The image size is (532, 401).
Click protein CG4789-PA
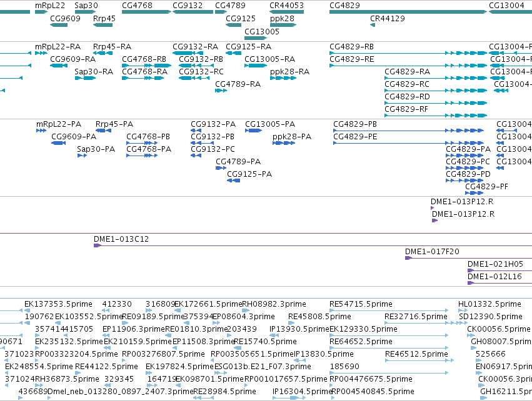[x=221, y=168]
